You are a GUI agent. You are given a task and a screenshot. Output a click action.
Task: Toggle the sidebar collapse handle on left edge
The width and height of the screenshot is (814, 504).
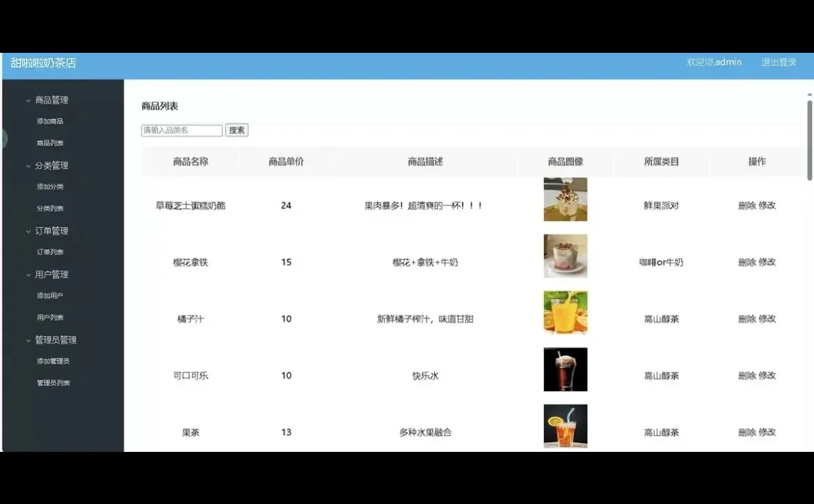tap(3, 138)
